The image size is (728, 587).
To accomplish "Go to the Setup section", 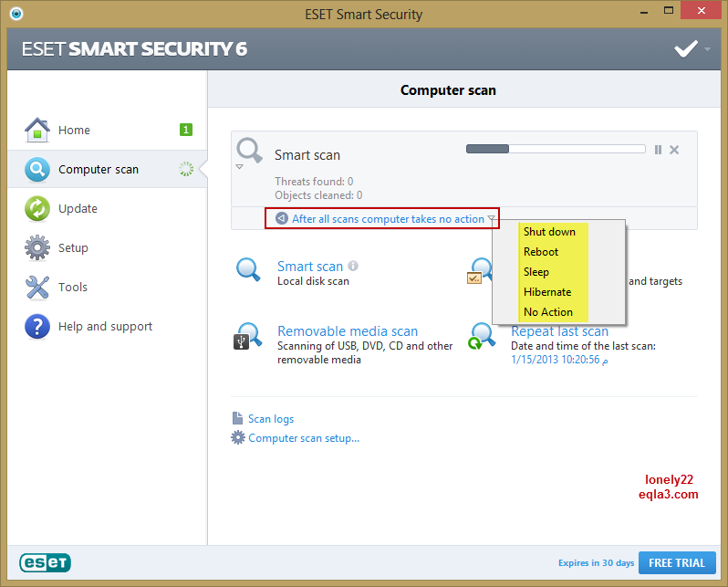I will pyautogui.click(x=73, y=247).
